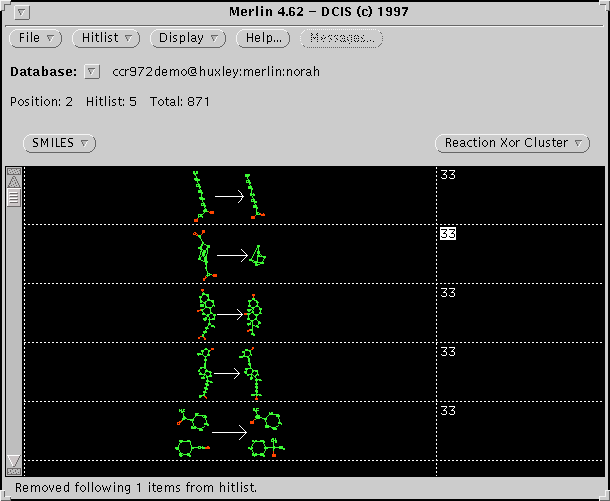610x501 pixels.
Task: Expand the Database dropdown arrow
Action: point(91,72)
